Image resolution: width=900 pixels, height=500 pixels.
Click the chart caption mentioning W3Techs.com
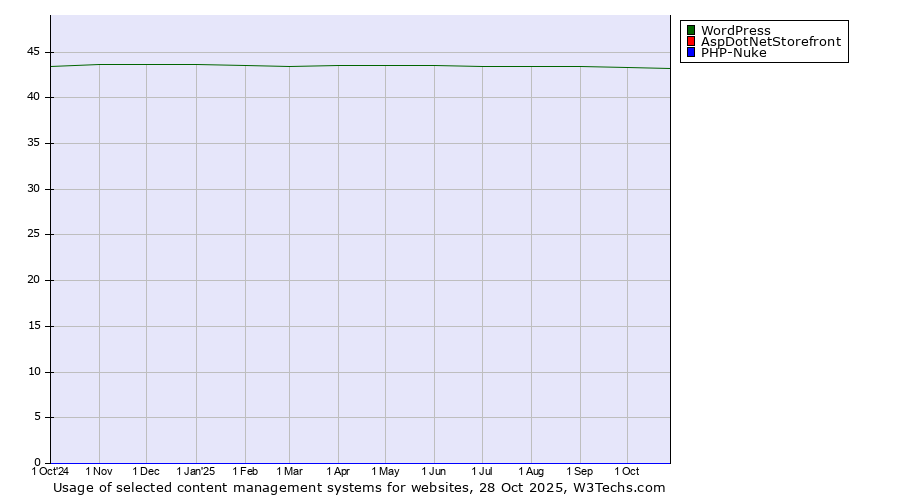[359, 488]
